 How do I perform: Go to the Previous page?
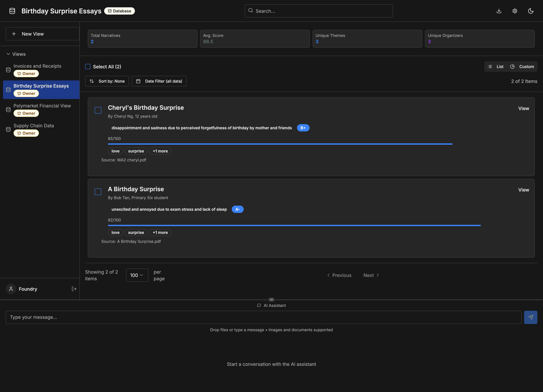click(x=339, y=275)
